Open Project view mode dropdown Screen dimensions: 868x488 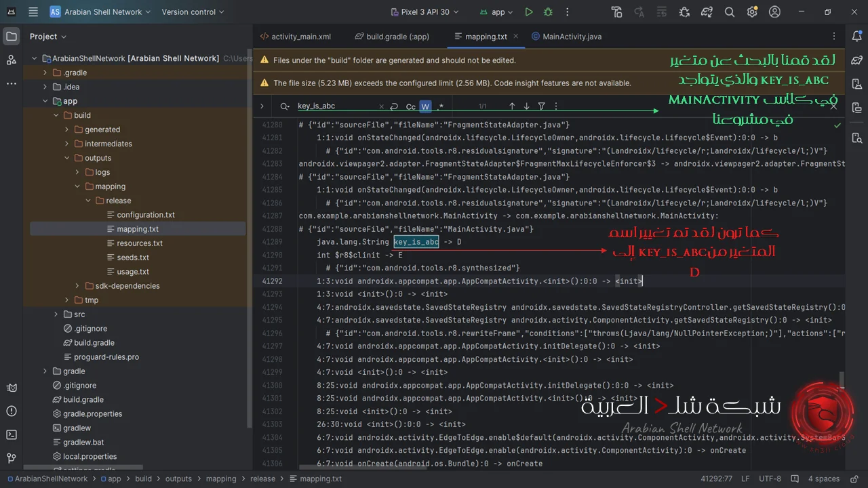[x=48, y=37]
